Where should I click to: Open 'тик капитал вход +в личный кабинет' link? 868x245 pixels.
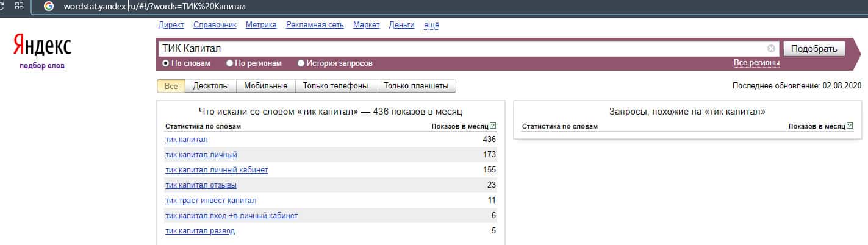(x=232, y=216)
